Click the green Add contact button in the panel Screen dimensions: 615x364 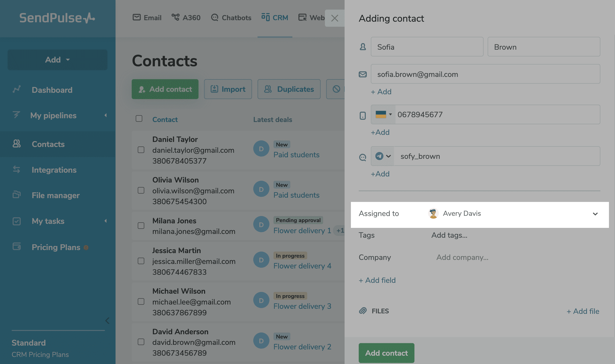(x=386, y=353)
